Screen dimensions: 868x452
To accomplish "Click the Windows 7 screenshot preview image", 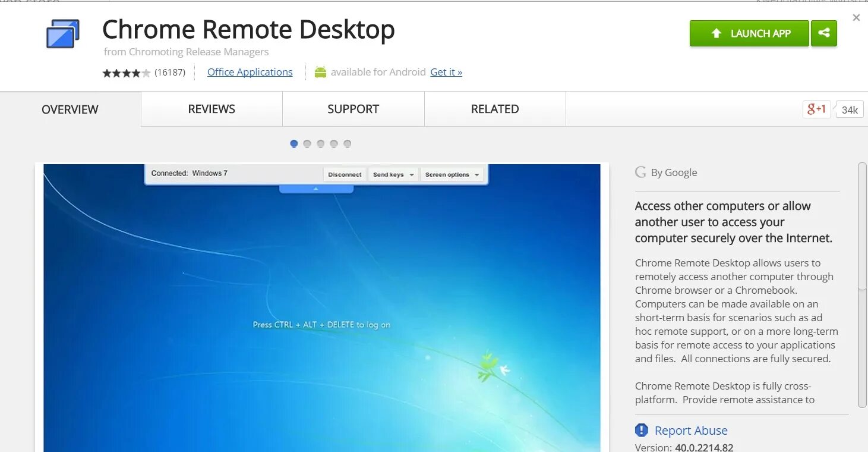I will (x=322, y=308).
